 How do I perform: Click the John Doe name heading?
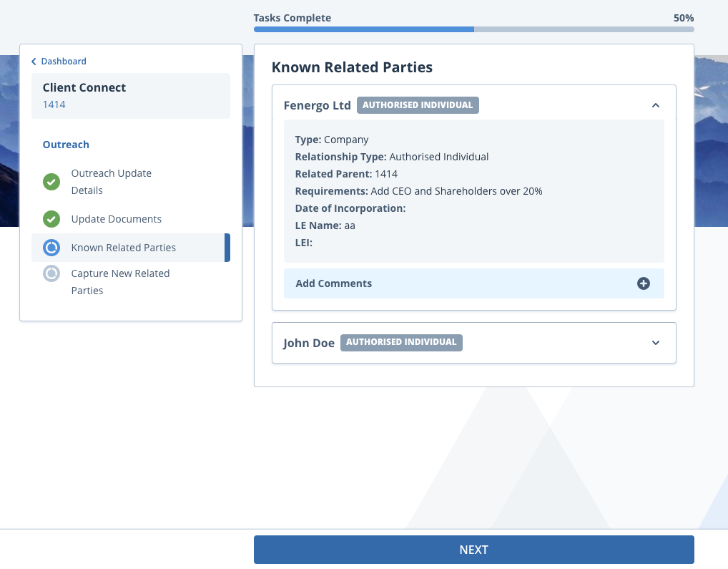point(308,343)
